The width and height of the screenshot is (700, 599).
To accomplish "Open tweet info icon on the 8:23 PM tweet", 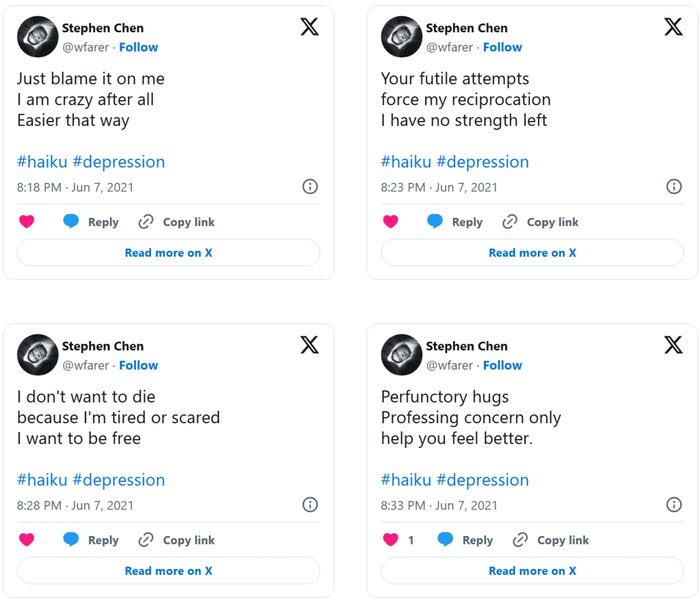I will pyautogui.click(x=673, y=187).
